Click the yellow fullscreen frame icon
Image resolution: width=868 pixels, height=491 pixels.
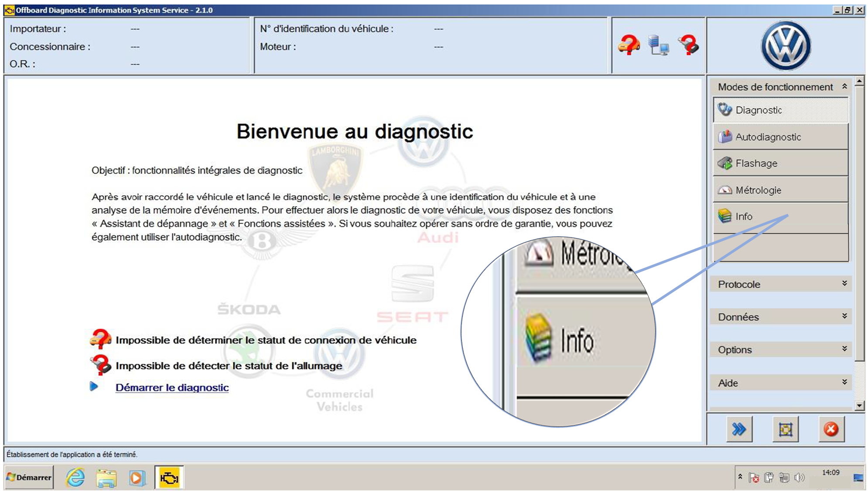pos(785,429)
